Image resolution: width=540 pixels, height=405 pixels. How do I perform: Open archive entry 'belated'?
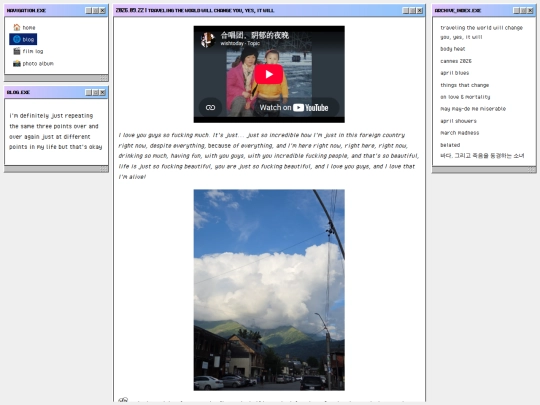(x=450, y=145)
